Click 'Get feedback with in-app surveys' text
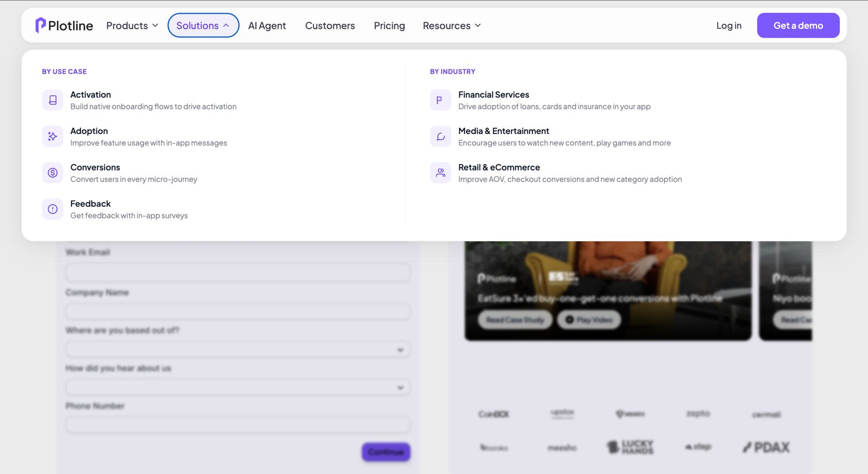868x474 pixels. coord(129,216)
